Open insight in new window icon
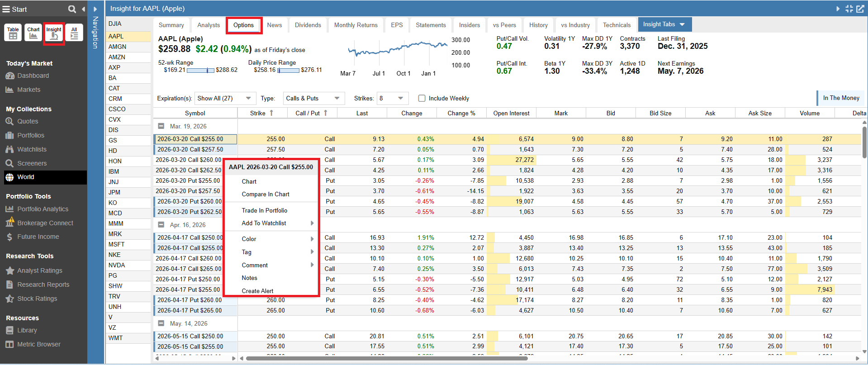868x365 pixels. click(x=860, y=9)
